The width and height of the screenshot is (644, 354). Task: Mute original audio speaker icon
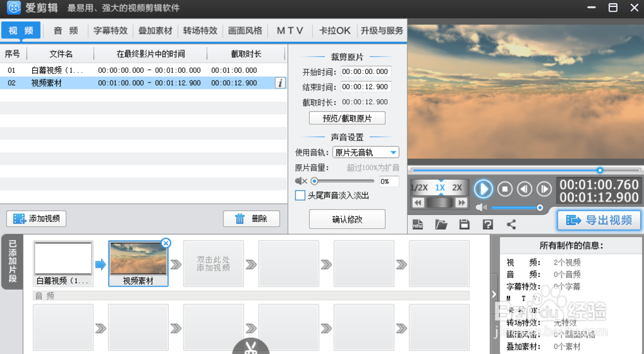301,181
